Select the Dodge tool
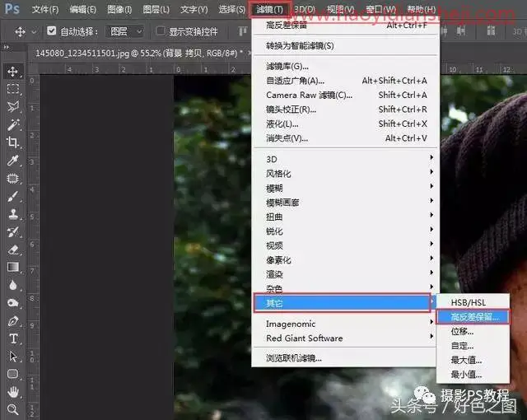 click(13, 303)
